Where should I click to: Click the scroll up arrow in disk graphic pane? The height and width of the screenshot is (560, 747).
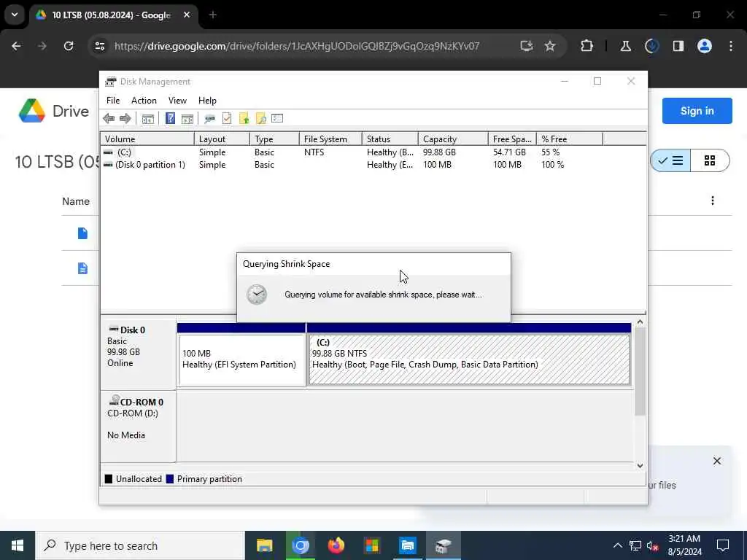pos(640,322)
